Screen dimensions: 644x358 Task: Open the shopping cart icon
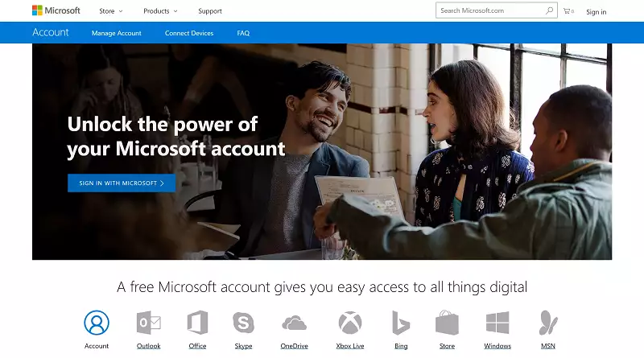(568, 11)
